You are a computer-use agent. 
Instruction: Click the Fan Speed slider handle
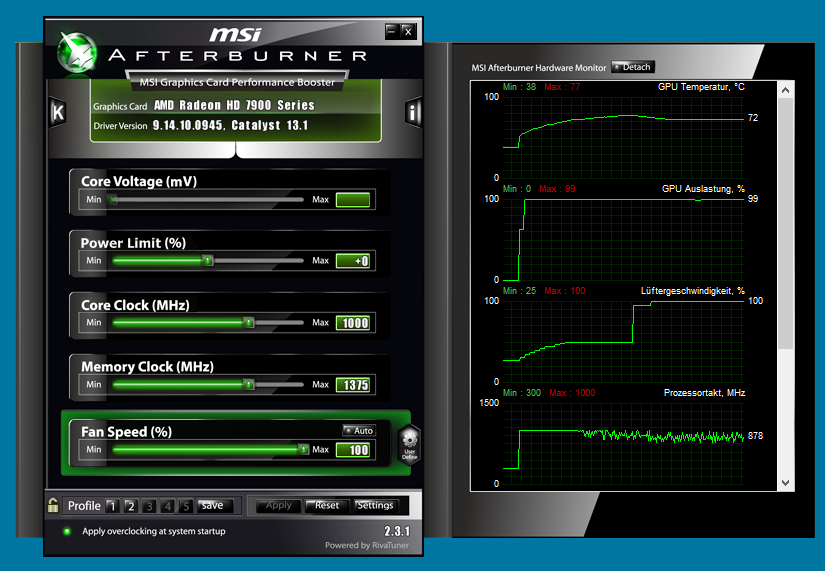point(304,449)
